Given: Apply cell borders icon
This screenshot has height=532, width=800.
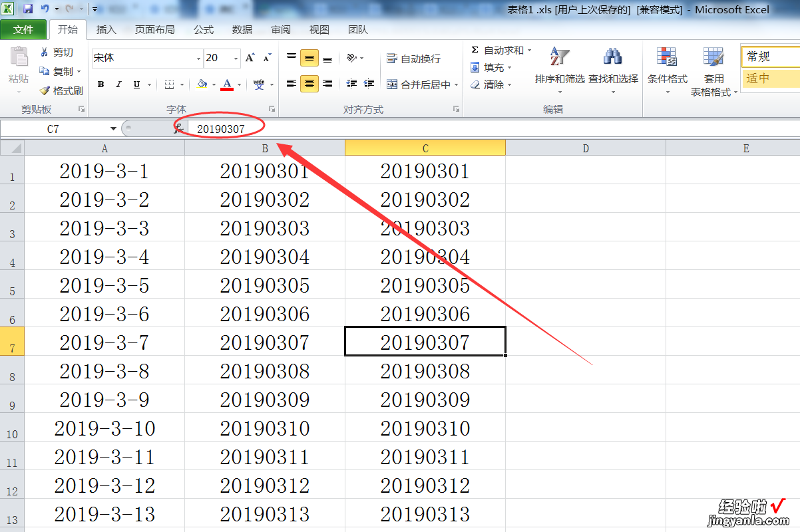Looking at the screenshot, I should pyautogui.click(x=169, y=84).
